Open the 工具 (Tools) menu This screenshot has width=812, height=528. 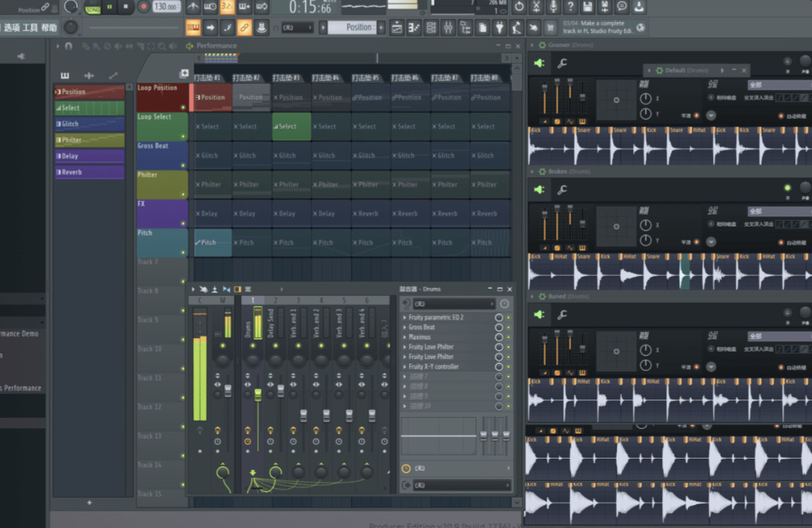30,28
